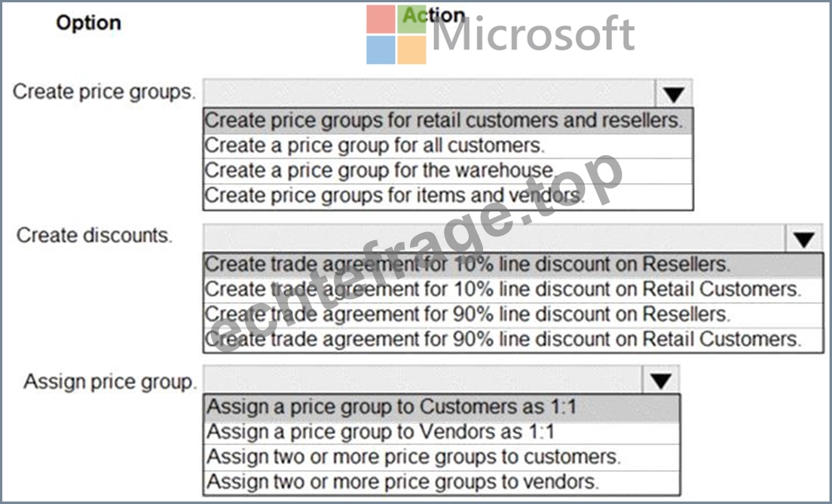Select 'Assign a price group to Vendors as 1:1'
Viewport: 832px width, 504px height.
click(442, 432)
